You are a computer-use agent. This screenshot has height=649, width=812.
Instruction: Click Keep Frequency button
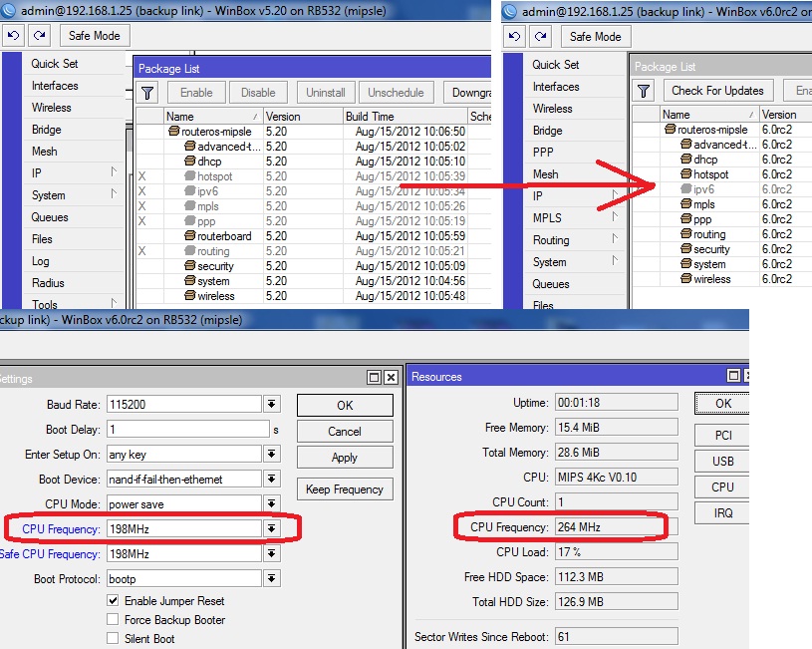(x=345, y=489)
